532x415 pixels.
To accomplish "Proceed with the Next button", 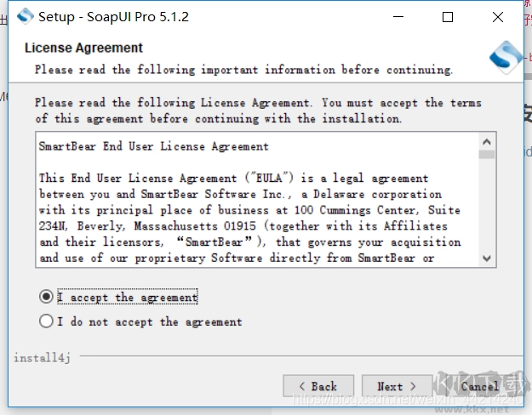I will (x=397, y=386).
